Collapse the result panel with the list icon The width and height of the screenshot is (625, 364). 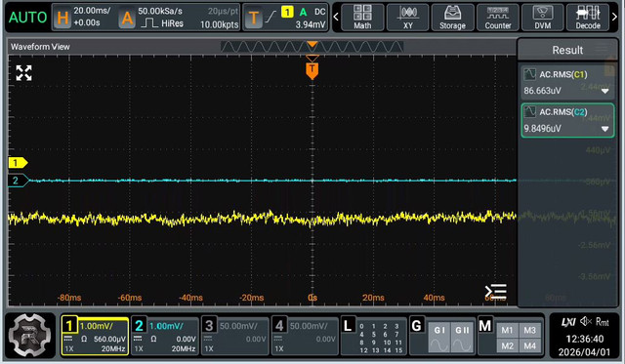pos(496,292)
